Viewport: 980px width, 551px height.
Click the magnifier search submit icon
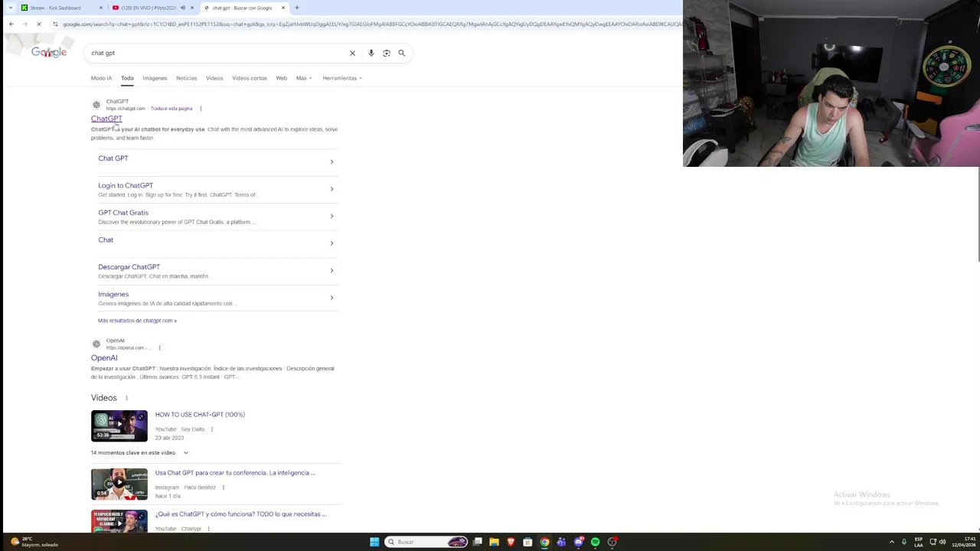[x=401, y=53]
